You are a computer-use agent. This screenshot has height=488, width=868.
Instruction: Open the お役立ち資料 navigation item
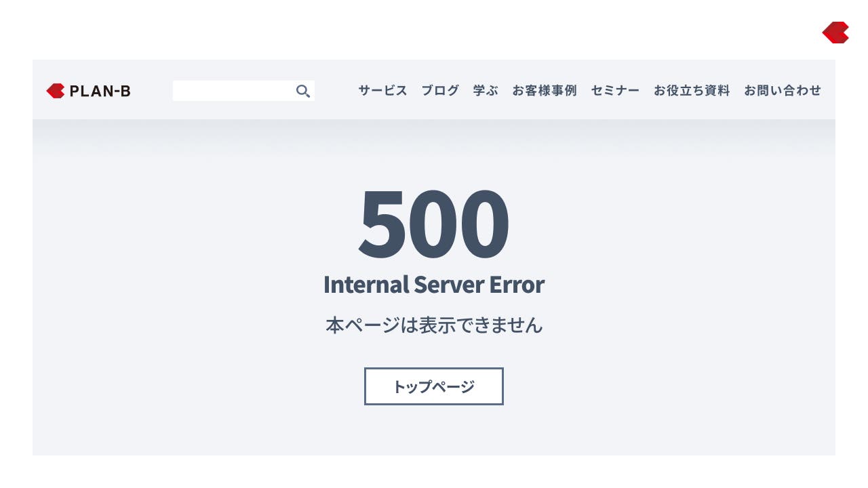pos(692,90)
